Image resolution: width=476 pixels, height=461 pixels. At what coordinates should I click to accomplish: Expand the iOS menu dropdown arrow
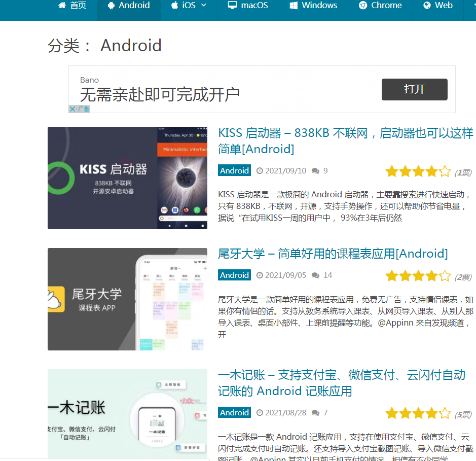(204, 5)
